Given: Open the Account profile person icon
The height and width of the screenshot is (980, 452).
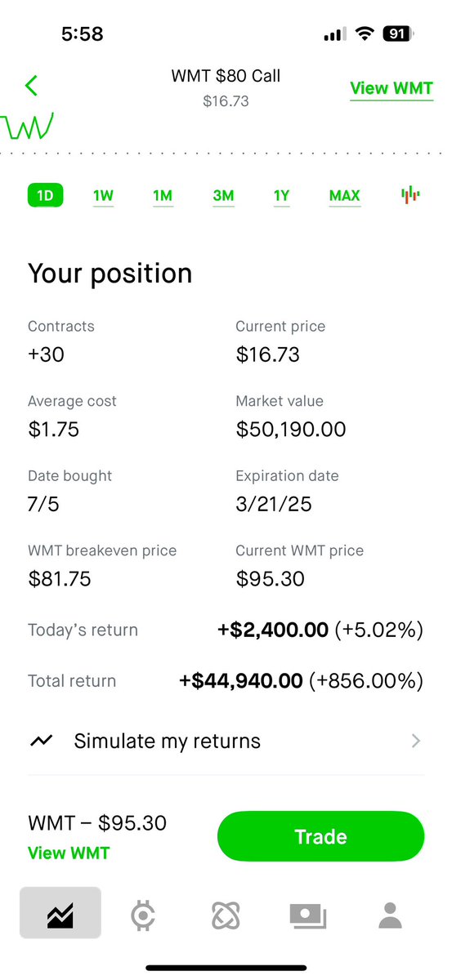Looking at the screenshot, I should pos(391,915).
